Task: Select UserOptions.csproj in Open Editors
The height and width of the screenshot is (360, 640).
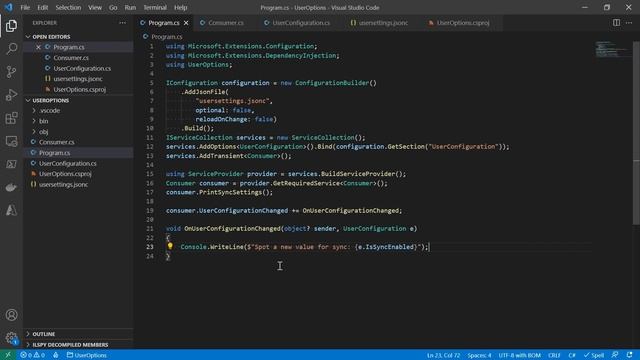Action: (79, 89)
